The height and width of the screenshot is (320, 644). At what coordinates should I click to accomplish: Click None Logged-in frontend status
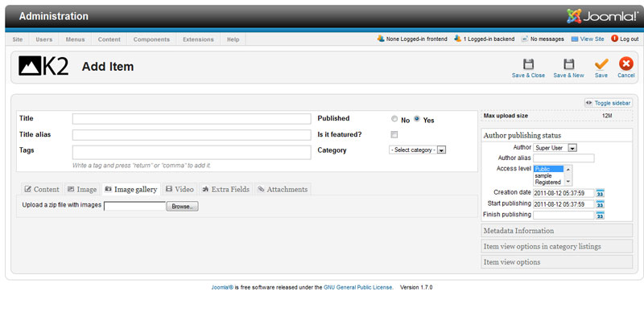[412, 39]
